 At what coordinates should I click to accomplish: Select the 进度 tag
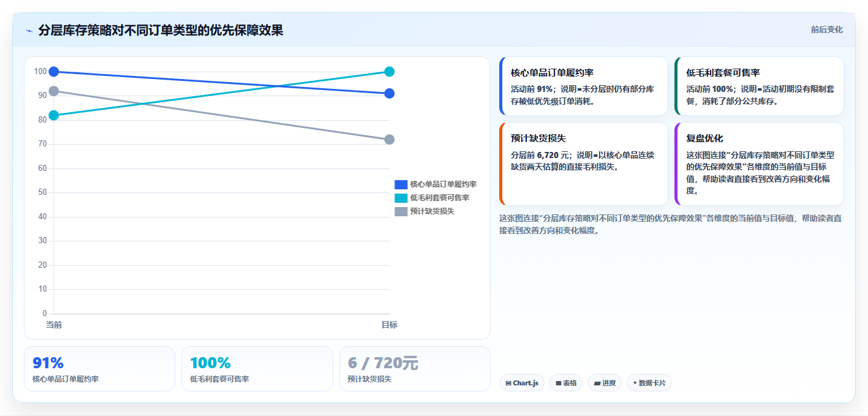tap(605, 383)
